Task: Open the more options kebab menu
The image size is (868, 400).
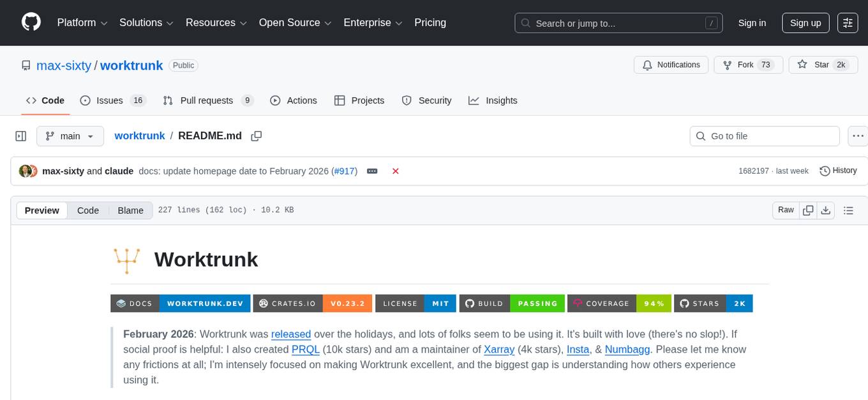Action: [858, 135]
